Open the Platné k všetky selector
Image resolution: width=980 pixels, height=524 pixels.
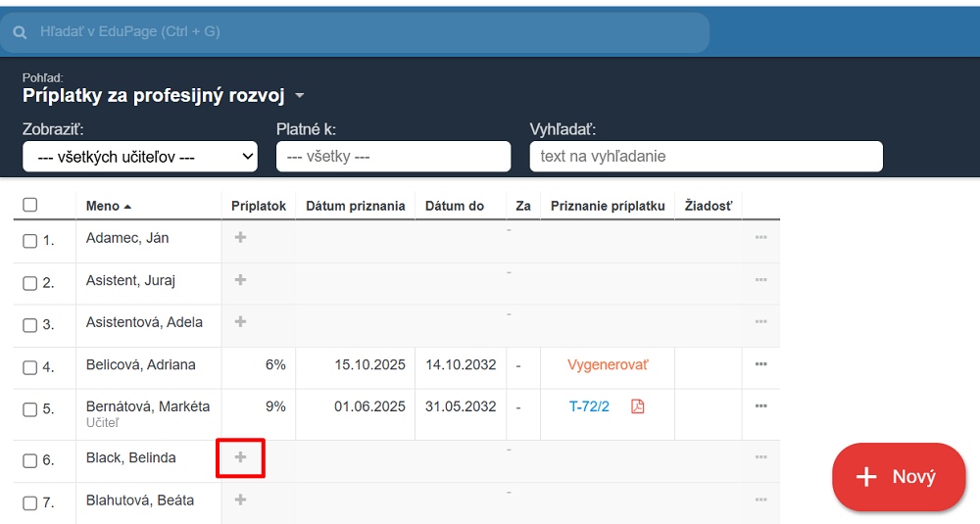[x=393, y=157]
